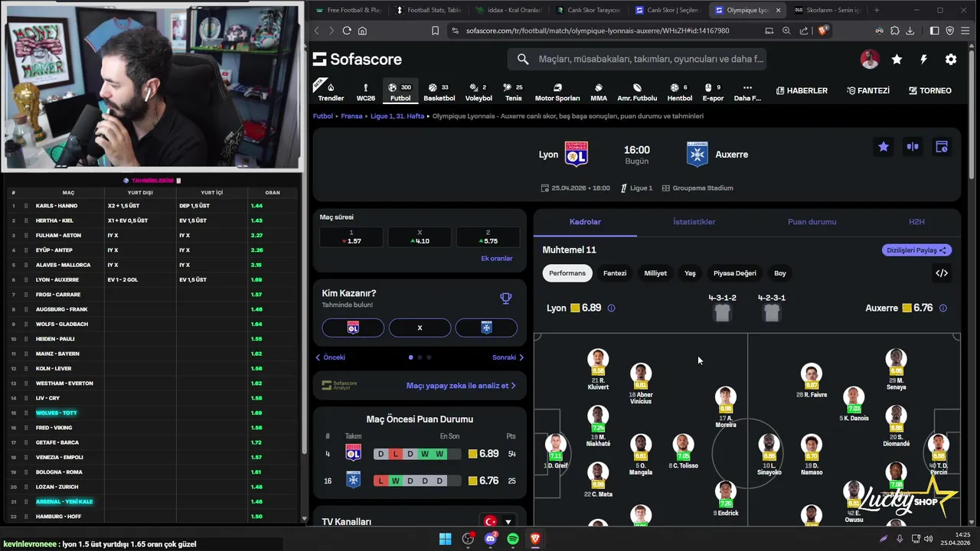Switch to Football Stats browser tab
The width and height of the screenshot is (980, 551).
[x=428, y=10]
